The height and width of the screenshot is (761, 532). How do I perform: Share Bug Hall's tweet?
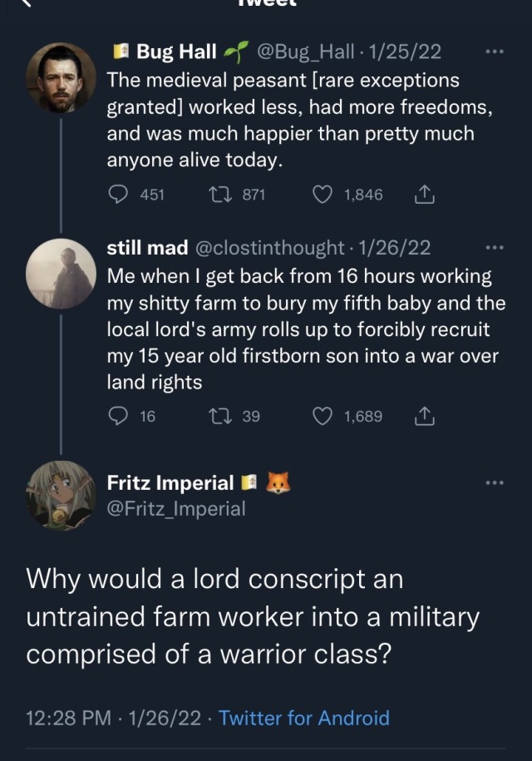(424, 195)
